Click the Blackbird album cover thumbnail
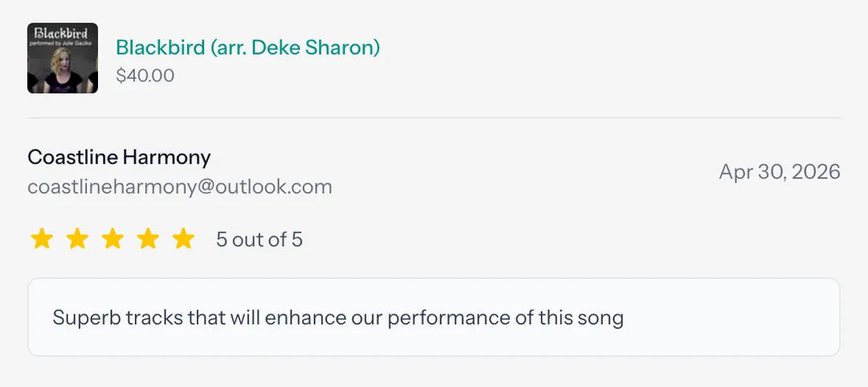 tap(63, 58)
